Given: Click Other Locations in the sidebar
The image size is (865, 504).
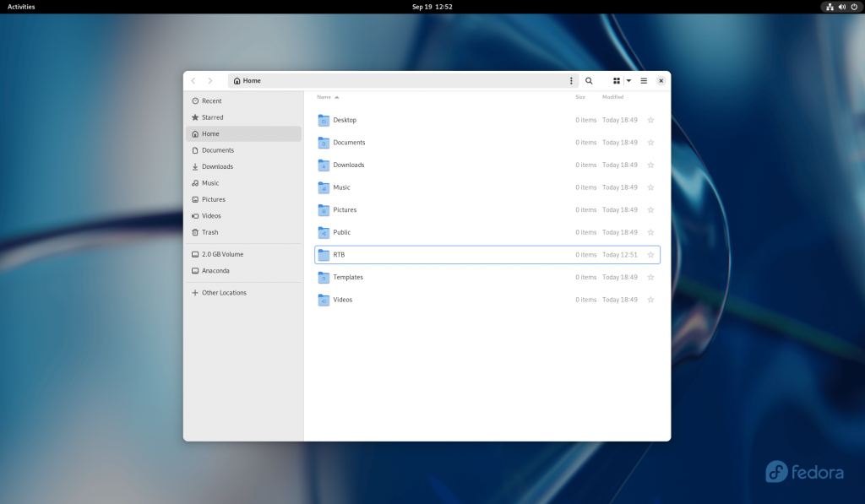Looking at the screenshot, I should pyautogui.click(x=224, y=291).
